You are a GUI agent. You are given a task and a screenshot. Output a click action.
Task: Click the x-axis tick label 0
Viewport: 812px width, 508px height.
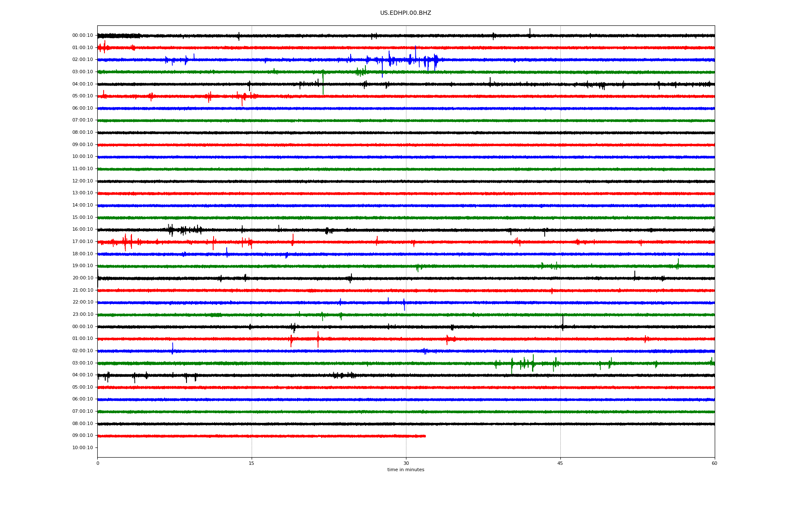98,463
